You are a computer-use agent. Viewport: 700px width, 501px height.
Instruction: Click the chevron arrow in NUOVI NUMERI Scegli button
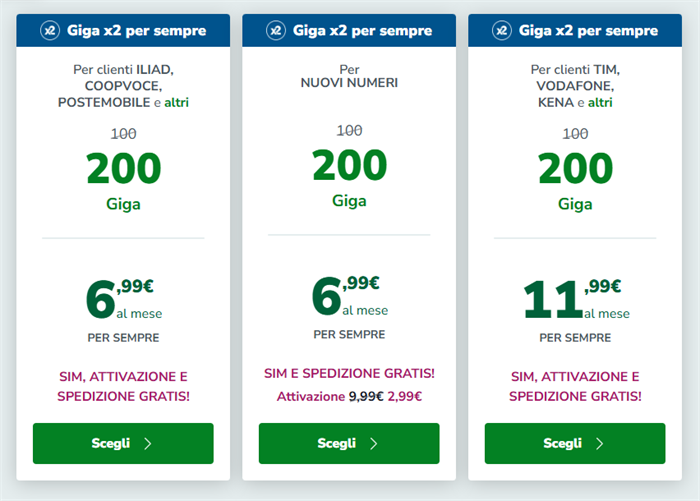click(374, 443)
